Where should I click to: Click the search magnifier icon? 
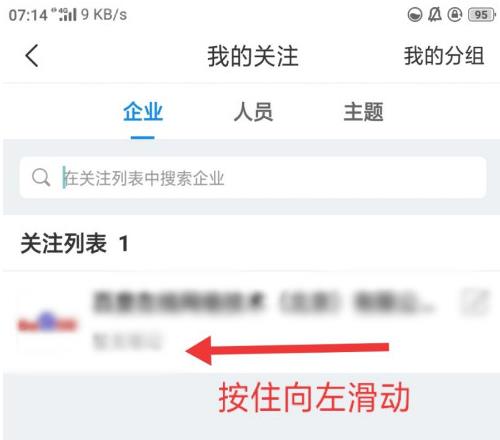41,177
